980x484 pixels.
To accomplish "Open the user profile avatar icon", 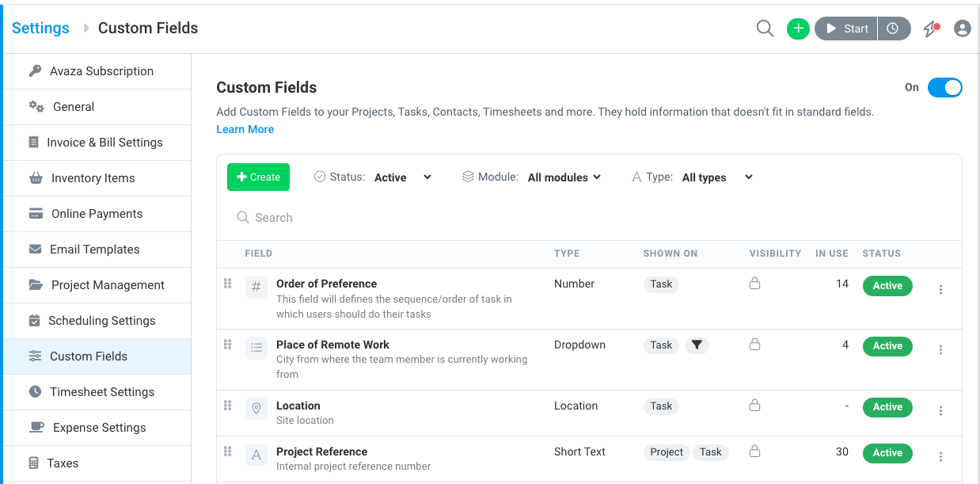I will click(x=963, y=29).
